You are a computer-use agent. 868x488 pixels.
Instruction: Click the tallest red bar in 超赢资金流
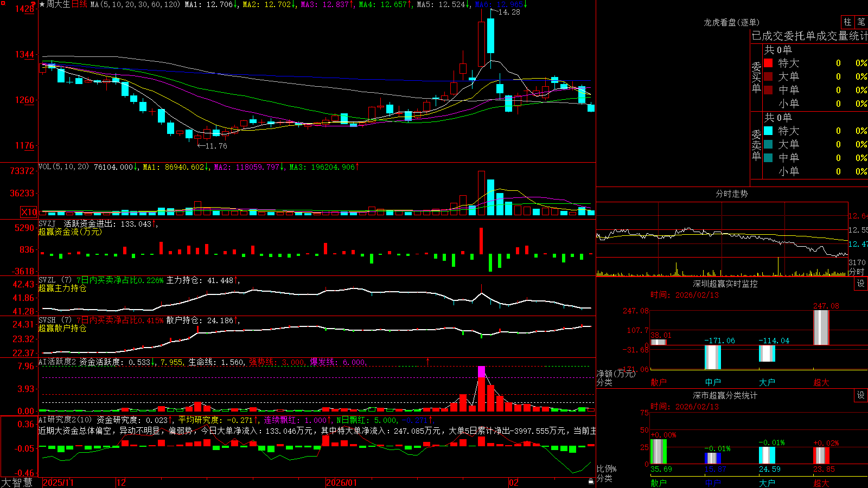[x=481, y=241]
